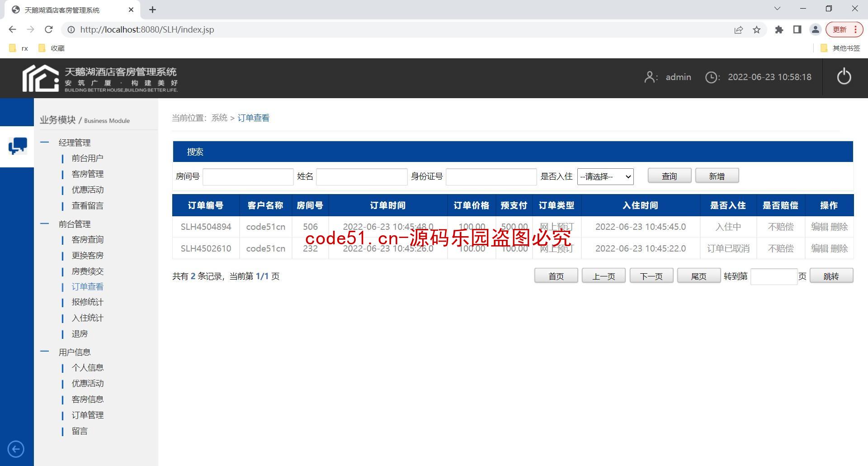Collapse the 前台管理 section
868x466 pixels.
click(x=44, y=223)
